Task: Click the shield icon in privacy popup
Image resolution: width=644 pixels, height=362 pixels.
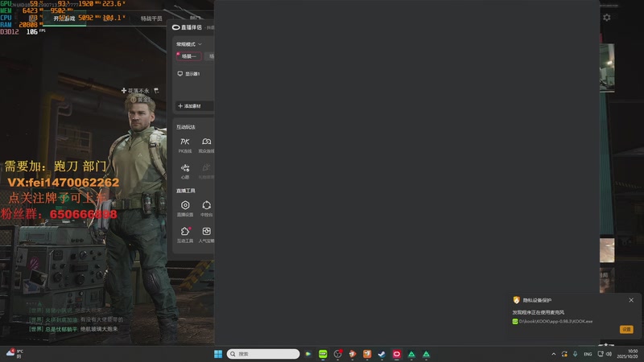Action: [x=516, y=300]
